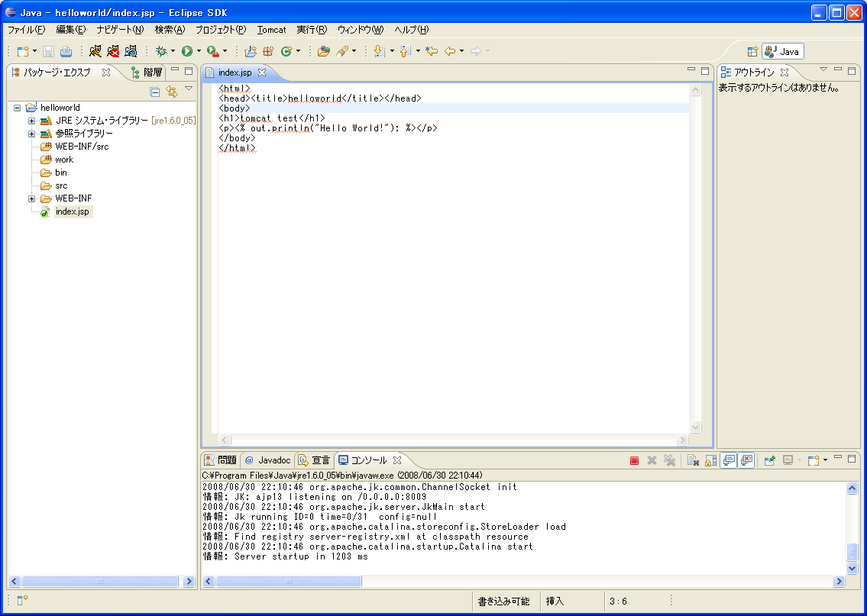Viewport: 867px width, 616px height.
Task: Click the Open Type icon
Action: pos(323,51)
